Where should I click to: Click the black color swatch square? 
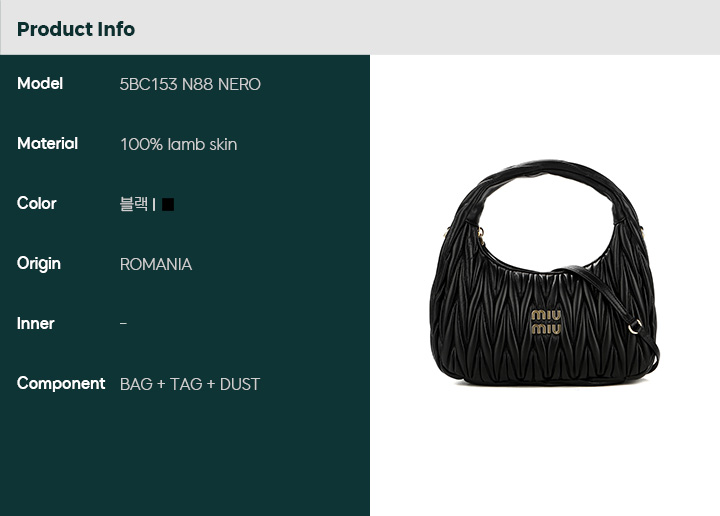[x=168, y=204]
